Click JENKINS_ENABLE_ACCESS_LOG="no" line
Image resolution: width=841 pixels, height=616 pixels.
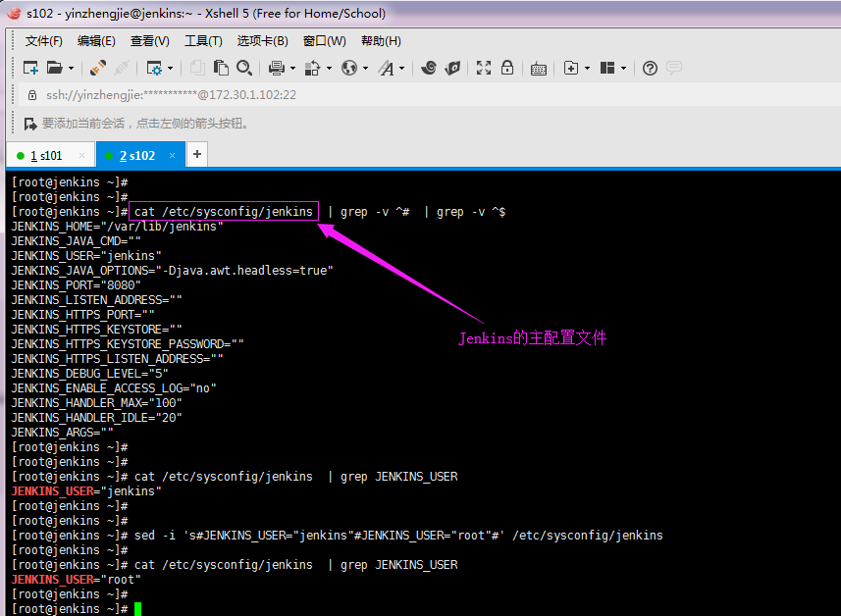(114, 388)
